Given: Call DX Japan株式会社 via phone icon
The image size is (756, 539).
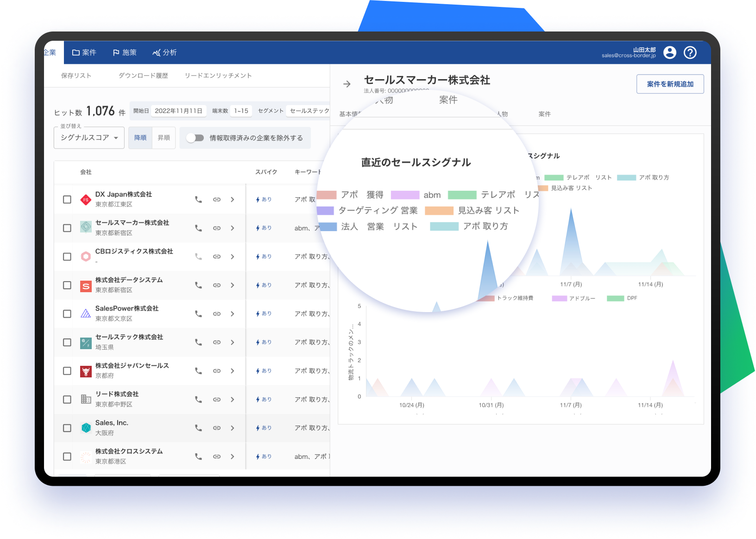Looking at the screenshot, I should pyautogui.click(x=198, y=200).
